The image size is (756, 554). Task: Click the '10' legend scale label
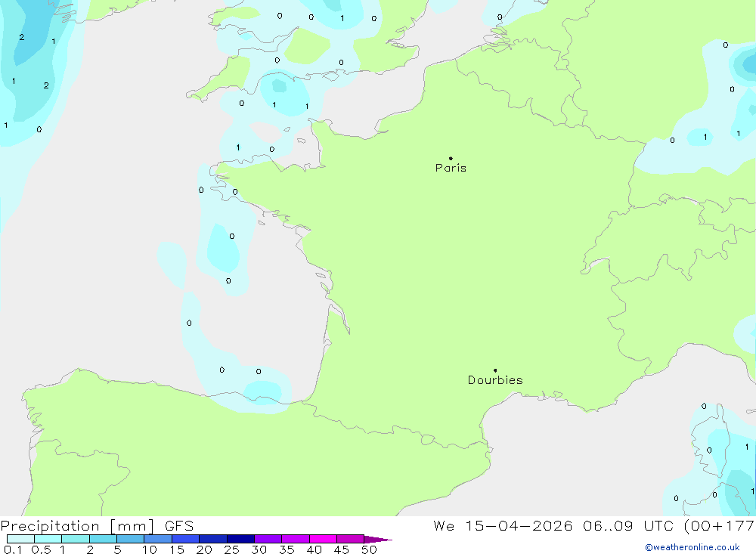pyautogui.click(x=150, y=549)
